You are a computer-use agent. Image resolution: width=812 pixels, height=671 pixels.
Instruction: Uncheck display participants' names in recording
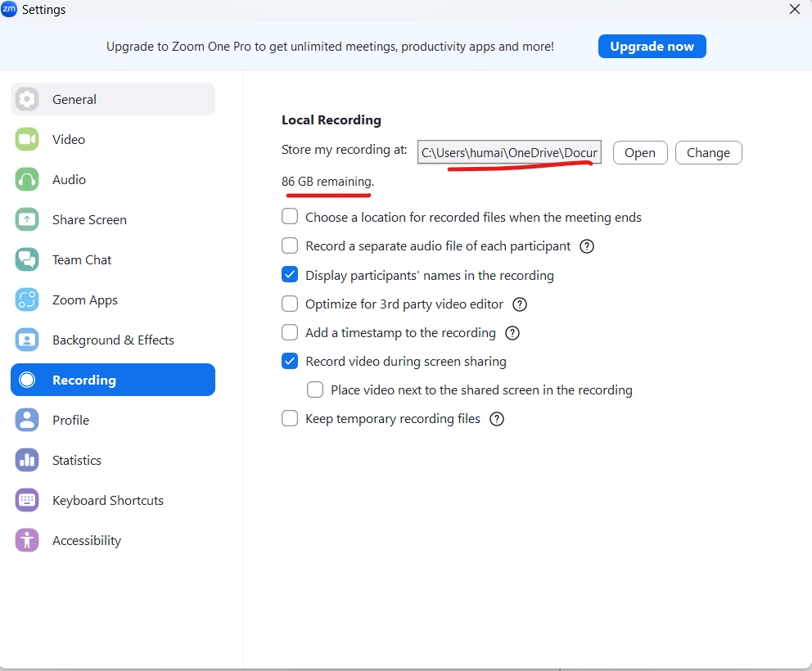[x=290, y=274]
